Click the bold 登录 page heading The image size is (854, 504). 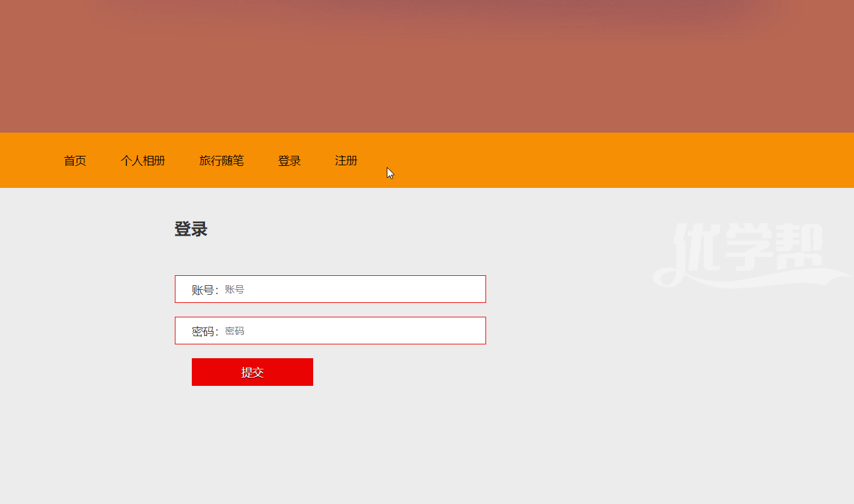(191, 229)
